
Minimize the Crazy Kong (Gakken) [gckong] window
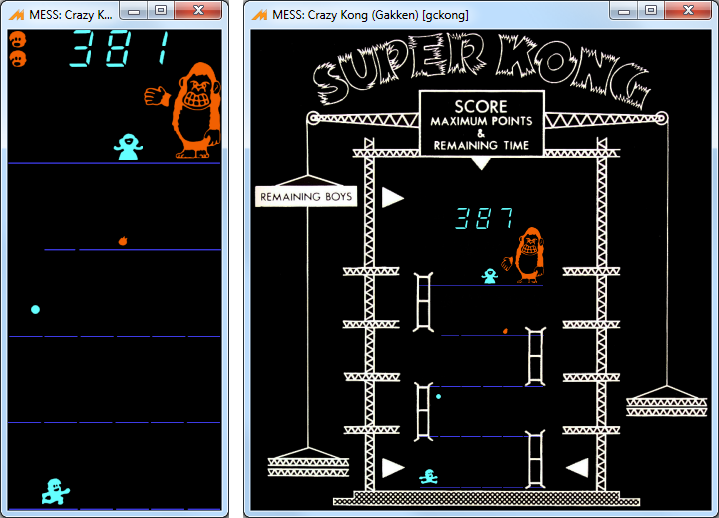point(624,11)
